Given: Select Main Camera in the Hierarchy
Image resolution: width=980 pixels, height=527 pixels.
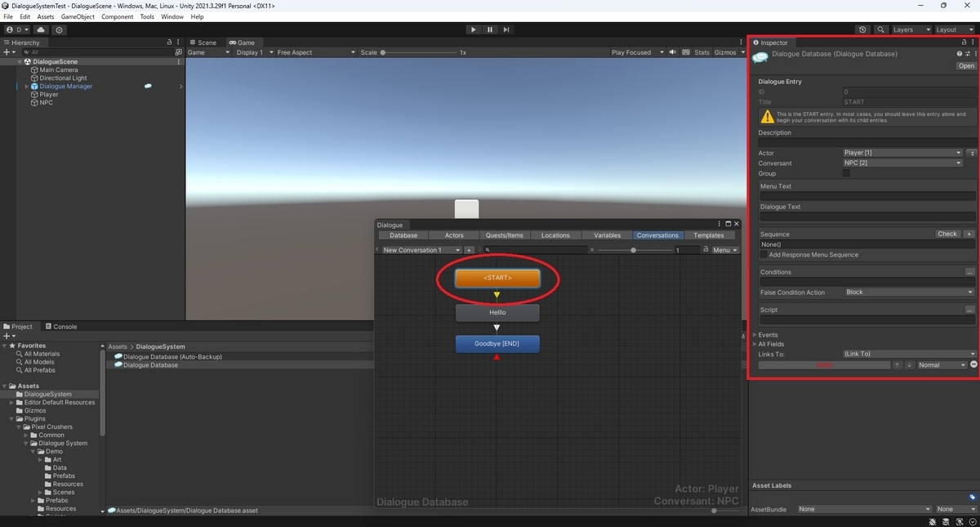Looking at the screenshot, I should [59, 69].
